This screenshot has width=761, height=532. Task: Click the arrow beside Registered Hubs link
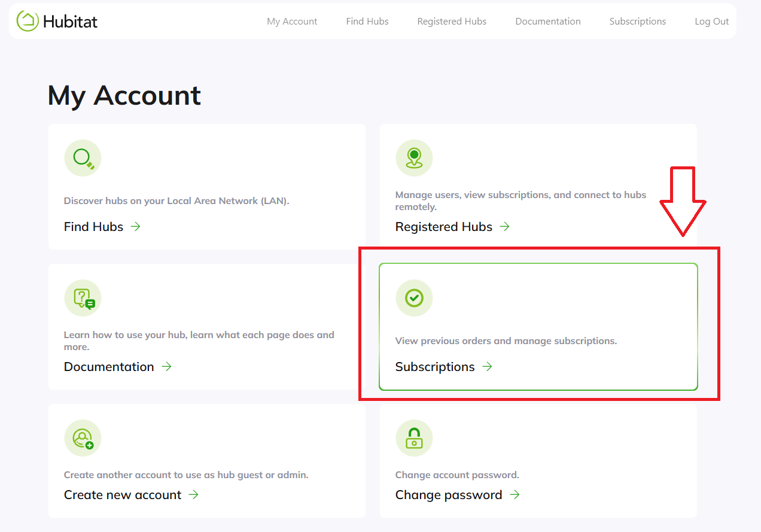[x=505, y=227]
